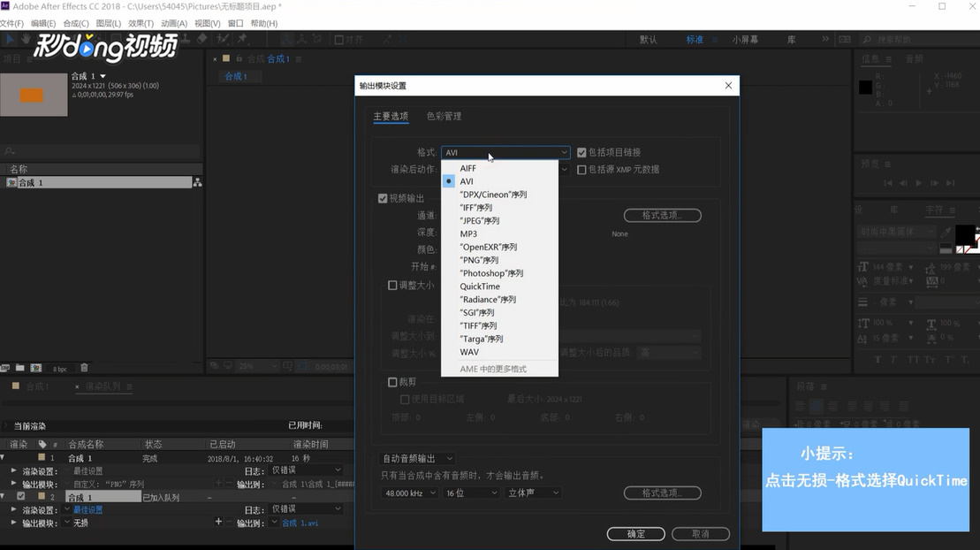Click the 最佳设置 link for queue item 2
The image size is (980, 550).
click(x=88, y=510)
